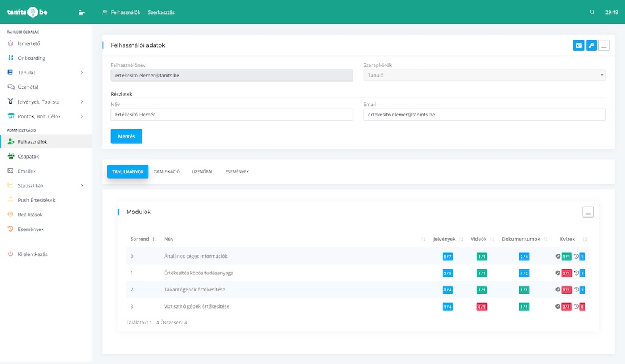Switch to the Gamifikáció tab
This screenshot has height=364, width=625.
pyautogui.click(x=167, y=172)
